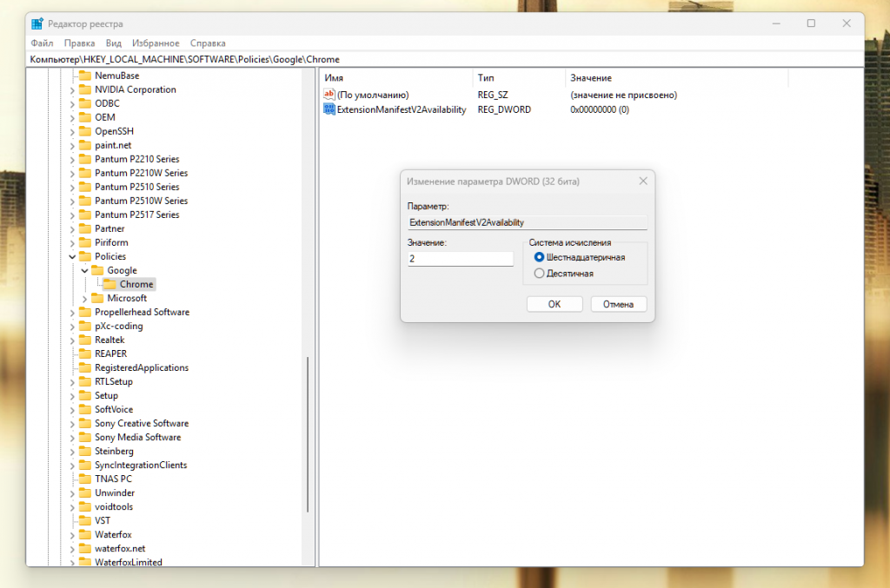The height and width of the screenshot is (588, 890).
Task: Expand the Microsoft key under Policies
Action: (84, 298)
